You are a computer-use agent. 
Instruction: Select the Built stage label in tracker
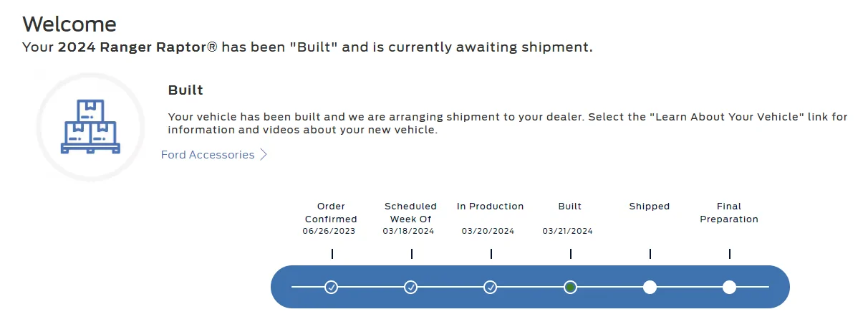(x=570, y=206)
